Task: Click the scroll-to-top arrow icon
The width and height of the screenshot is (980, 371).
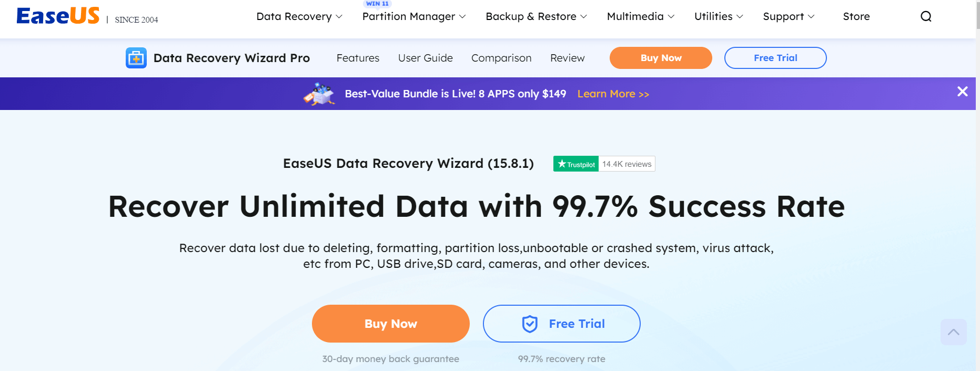Action: (x=953, y=332)
